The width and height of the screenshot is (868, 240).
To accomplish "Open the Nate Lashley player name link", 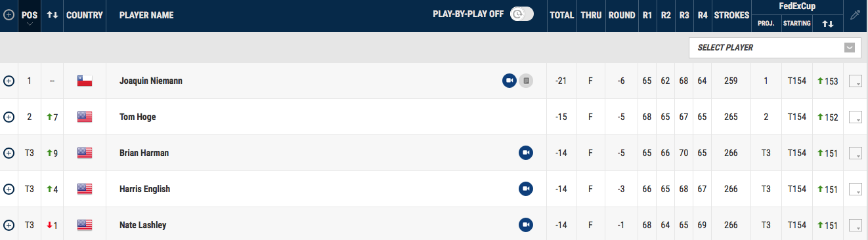I will (142, 225).
